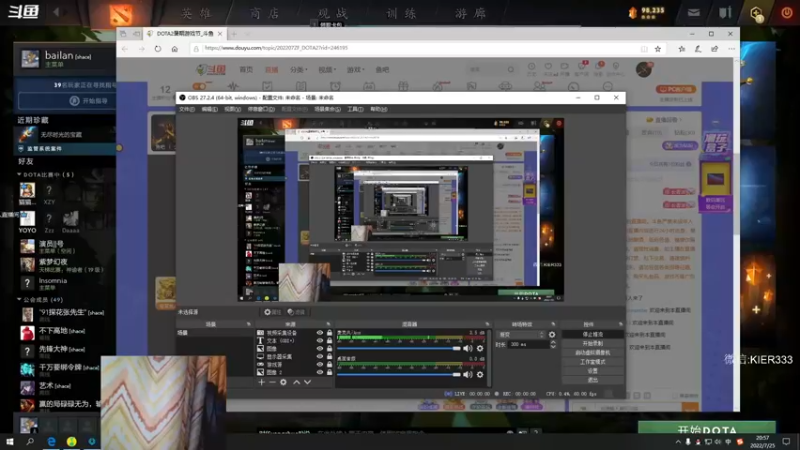Click the browser address bar URL
800x450 pixels.
click(x=276, y=48)
